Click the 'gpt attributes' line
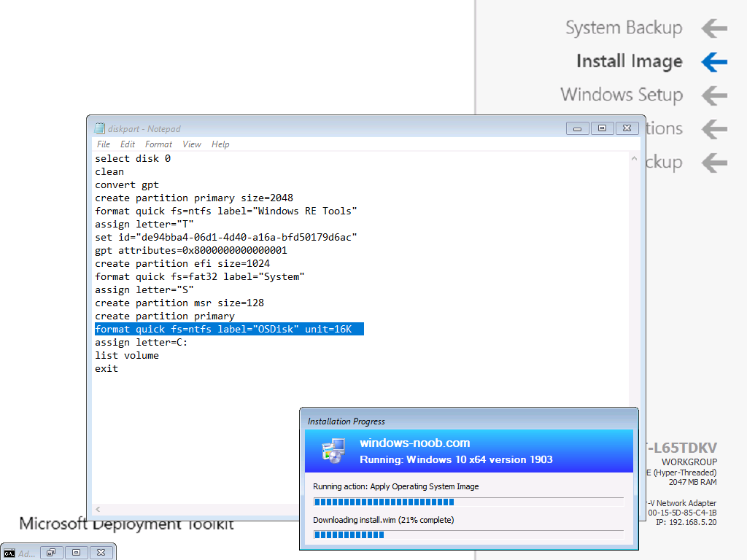Image resolution: width=747 pixels, height=560 pixels. pos(191,251)
